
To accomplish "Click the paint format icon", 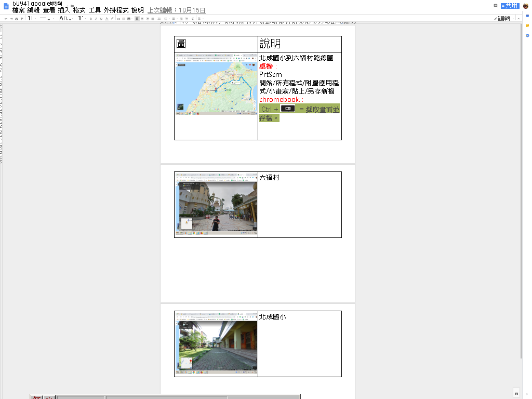I will (x=22, y=19).
